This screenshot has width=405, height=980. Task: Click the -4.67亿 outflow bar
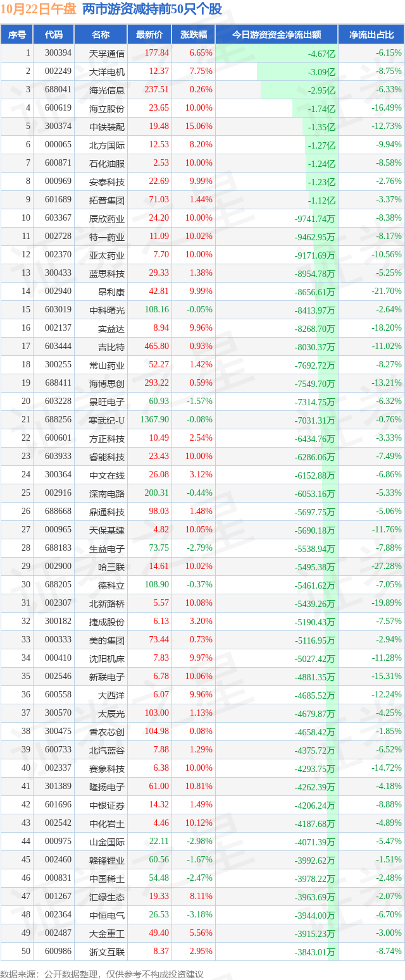(277, 53)
